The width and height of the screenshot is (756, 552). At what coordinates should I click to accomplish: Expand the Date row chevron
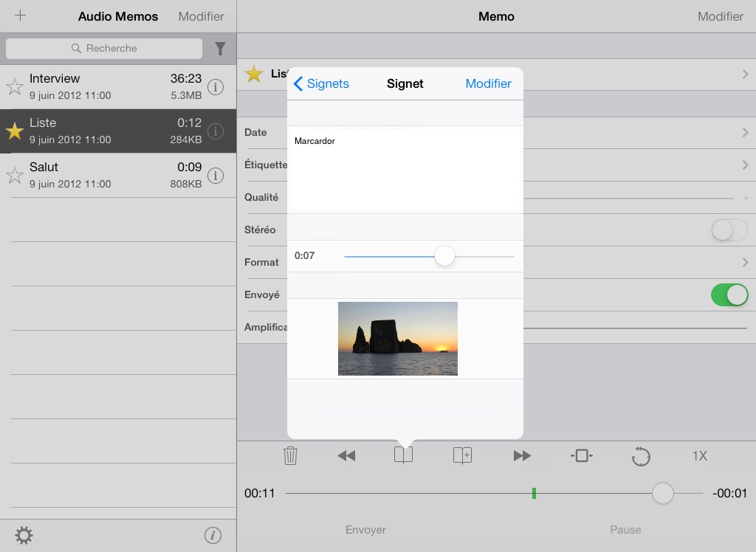tap(745, 133)
